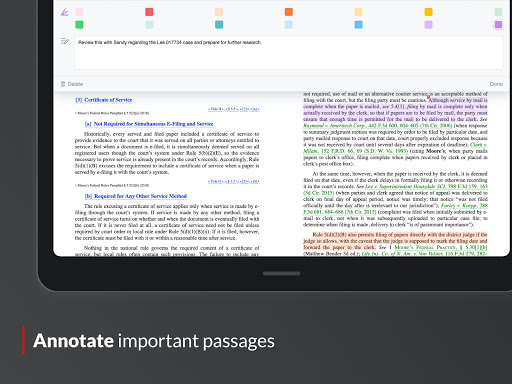The image size is (512, 384).
Task: Click the small red annotation marker in text
Action: pyautogui.click(x=428, y=97)
